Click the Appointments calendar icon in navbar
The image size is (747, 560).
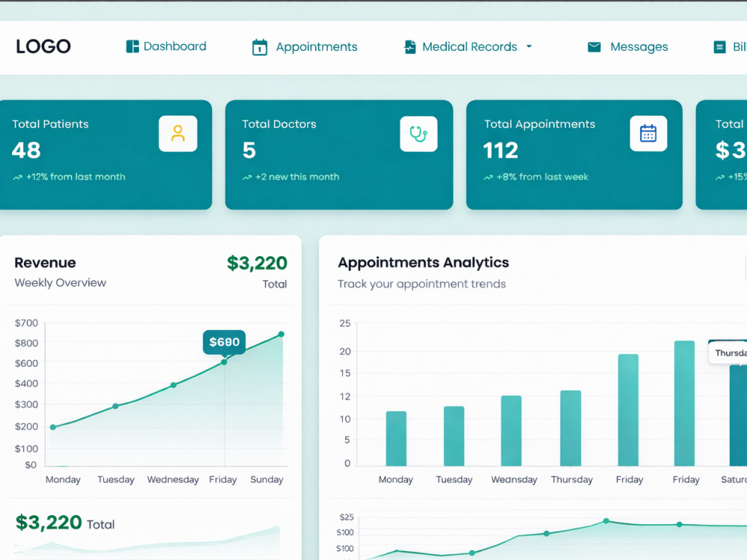(x=260, y=47)
